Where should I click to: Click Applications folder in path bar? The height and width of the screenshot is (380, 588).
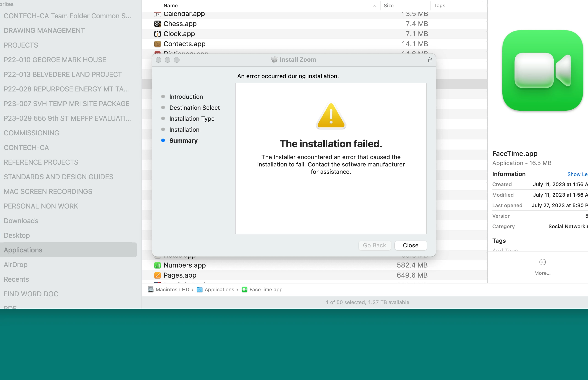[219, 289]
